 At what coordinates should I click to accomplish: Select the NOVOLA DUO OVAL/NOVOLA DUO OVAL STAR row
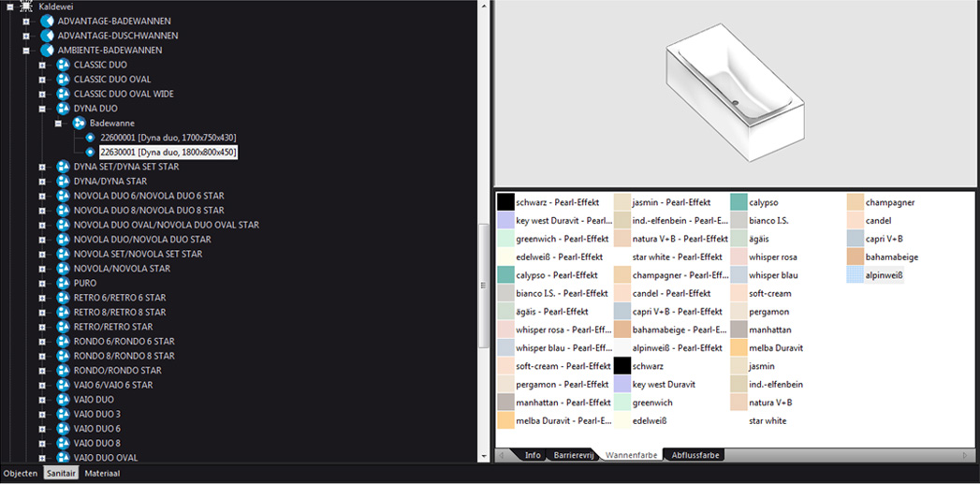click(x=167, y=225)
